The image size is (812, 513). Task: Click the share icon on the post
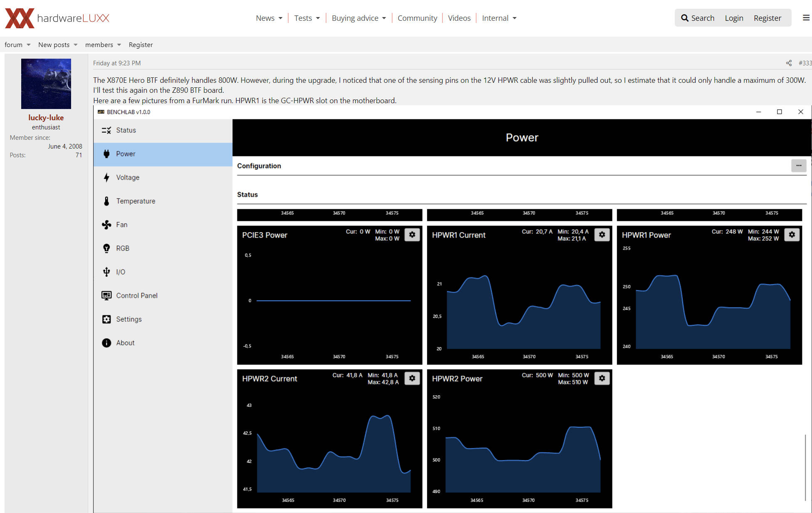coord(789,63)
